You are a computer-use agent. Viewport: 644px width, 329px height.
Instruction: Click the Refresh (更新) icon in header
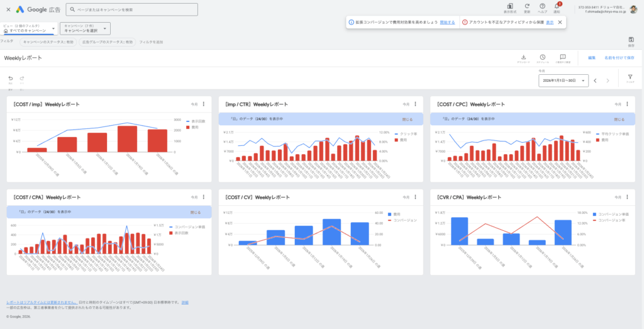click(527, 6)
